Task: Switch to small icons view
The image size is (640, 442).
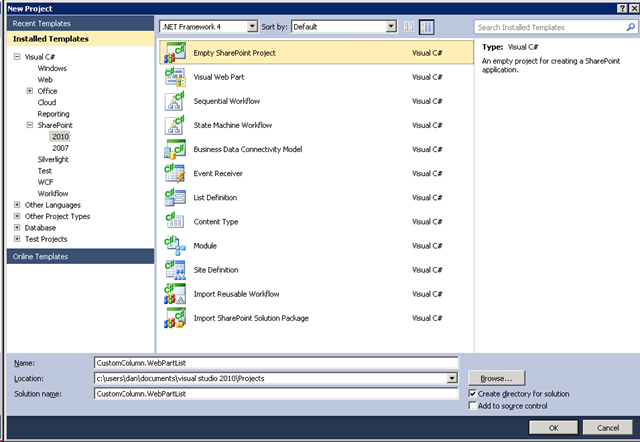Action: point(409,27)
